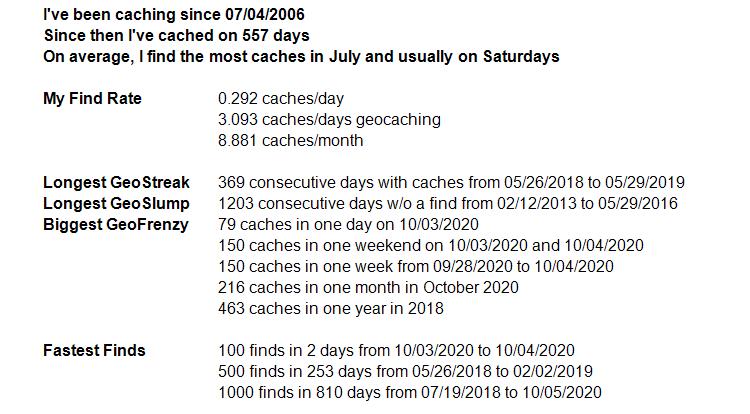This screenshot has height=414, width=750.
Task: Click the 1000 finds in 810 days line
Action: [409, 392]
